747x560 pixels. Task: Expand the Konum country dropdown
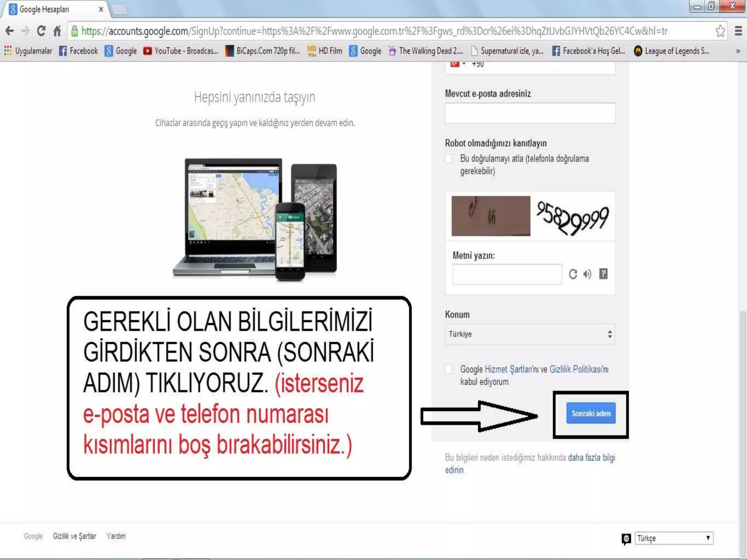(530, 334)
